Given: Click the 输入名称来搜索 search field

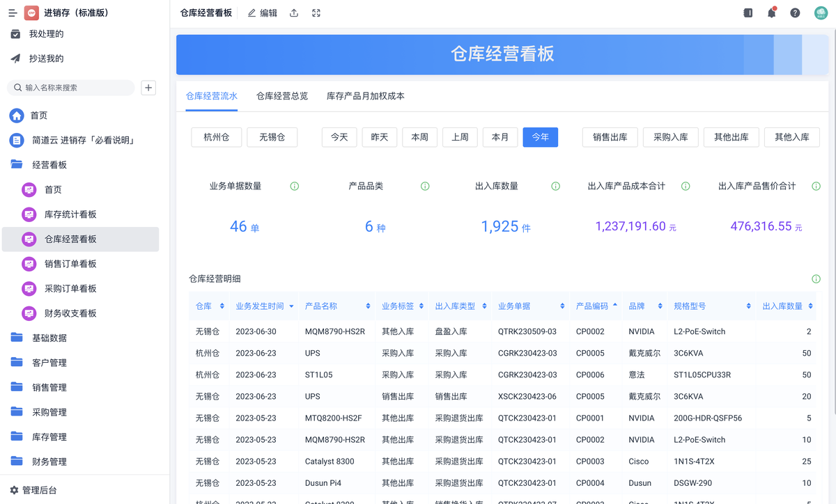Looking at the screenshot, I should pyautogui.click(x=73, y=88).
